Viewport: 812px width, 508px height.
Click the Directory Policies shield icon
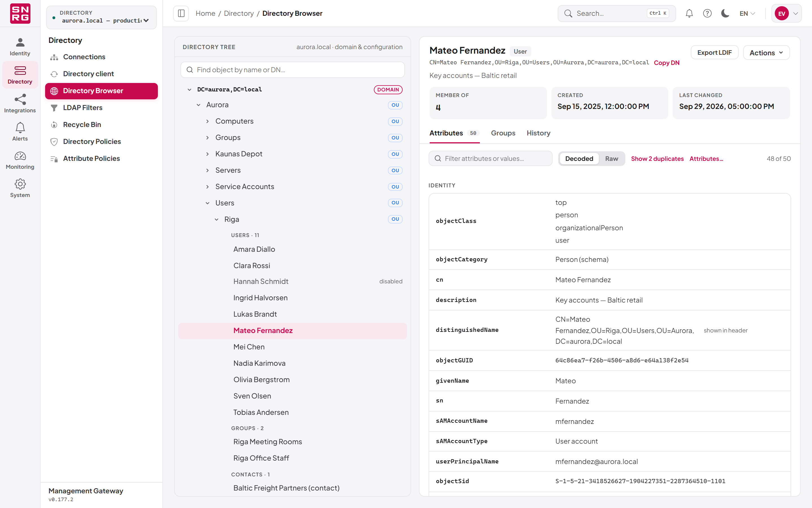pyautogui.click(x=54, y=142)
